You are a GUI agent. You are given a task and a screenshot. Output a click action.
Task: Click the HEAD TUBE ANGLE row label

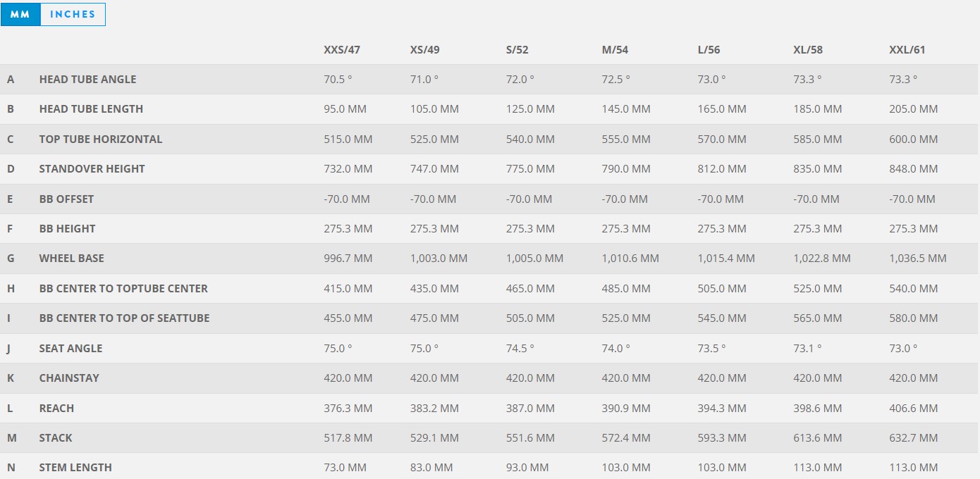(87, 80)
